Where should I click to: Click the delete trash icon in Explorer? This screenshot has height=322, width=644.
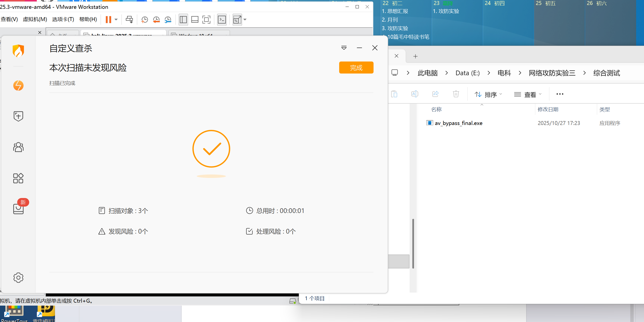tap(456, 94)
